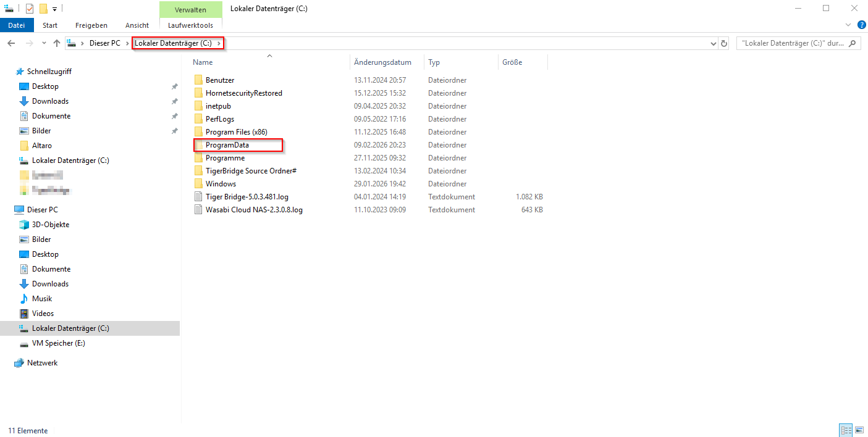Expand the address bar history dropdown
This screenshot has height=437, width=868.
tap(714, 43)
